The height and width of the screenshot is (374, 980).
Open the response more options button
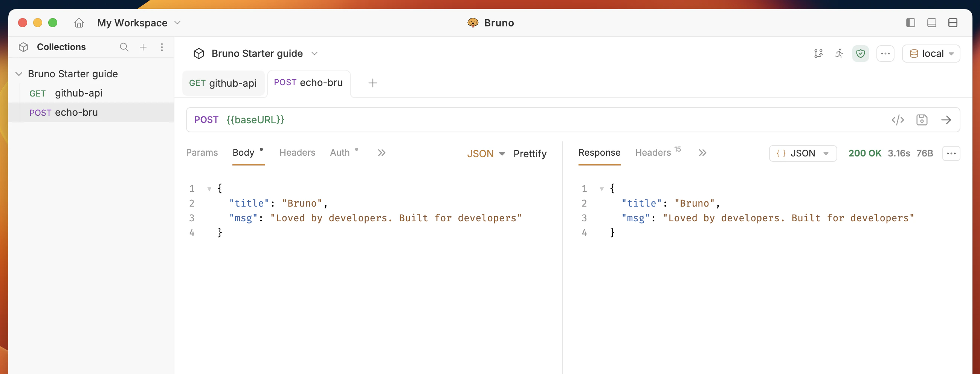951,154
